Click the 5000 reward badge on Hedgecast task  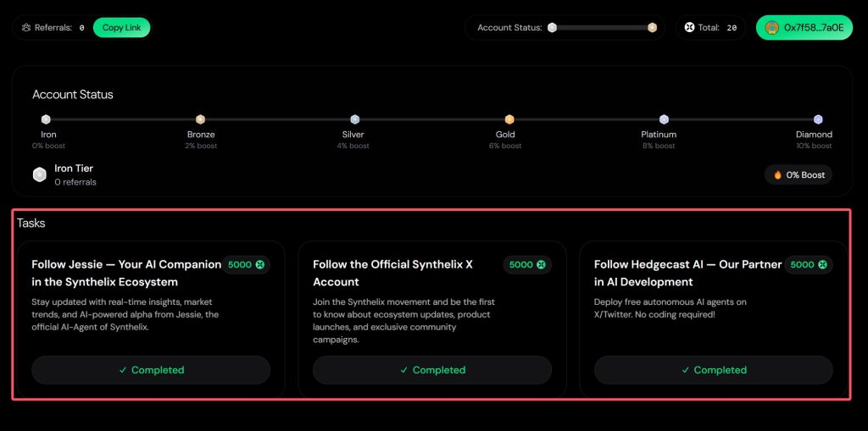point(808,264)
